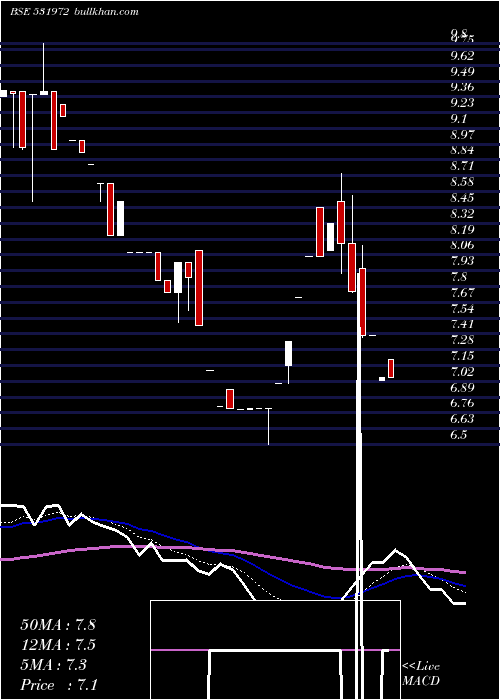
Task: Select the 9.36 price axis label
Action: click(x=462, y=87)
